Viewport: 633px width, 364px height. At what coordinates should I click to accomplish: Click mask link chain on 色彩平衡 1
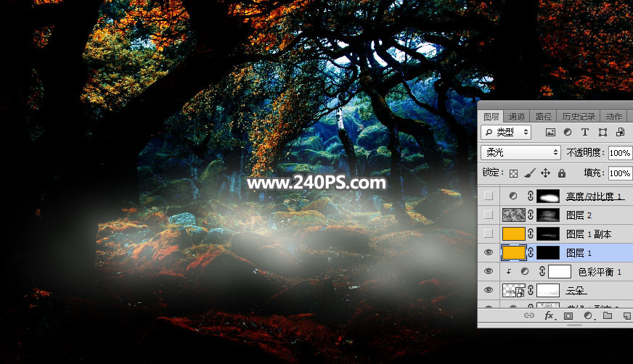(542, 272)
